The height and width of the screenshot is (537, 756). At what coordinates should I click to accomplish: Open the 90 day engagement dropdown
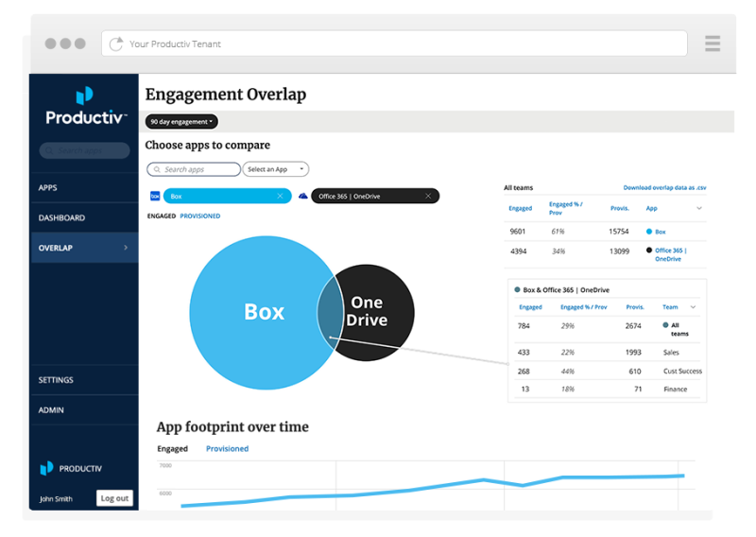click(181, 122)
